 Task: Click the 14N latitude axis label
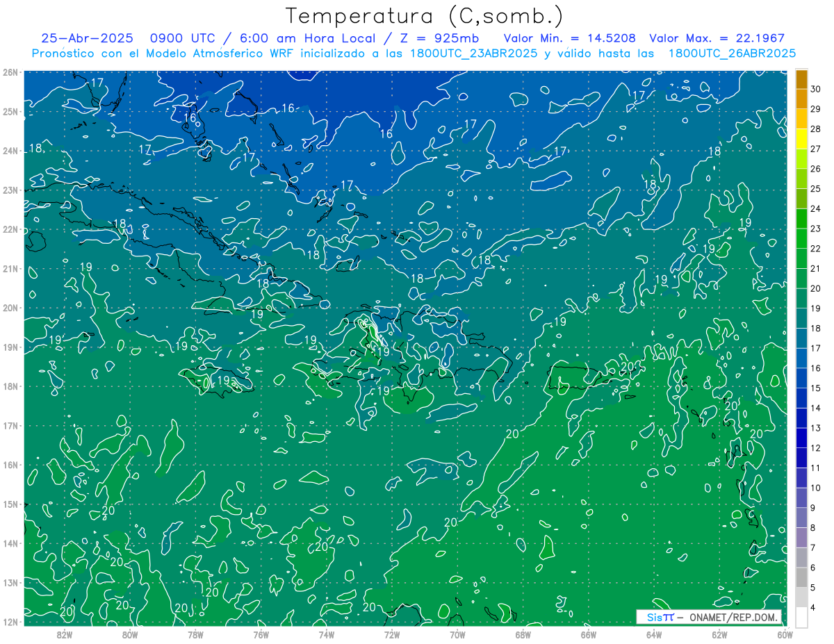(x=10, y=543)
